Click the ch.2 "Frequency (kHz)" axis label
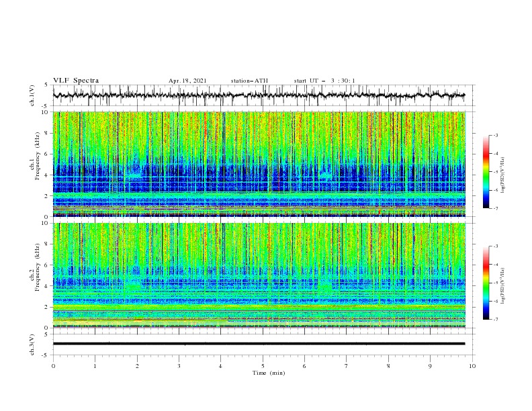The image size is (532, 411). coord(37,267)
